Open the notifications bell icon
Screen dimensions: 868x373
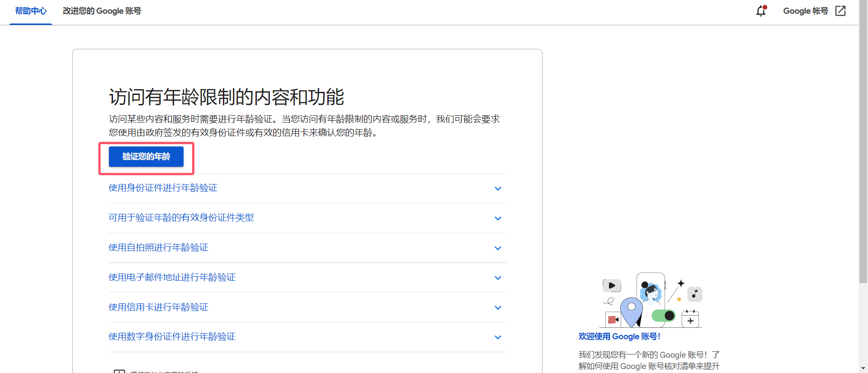pos(761,11)
